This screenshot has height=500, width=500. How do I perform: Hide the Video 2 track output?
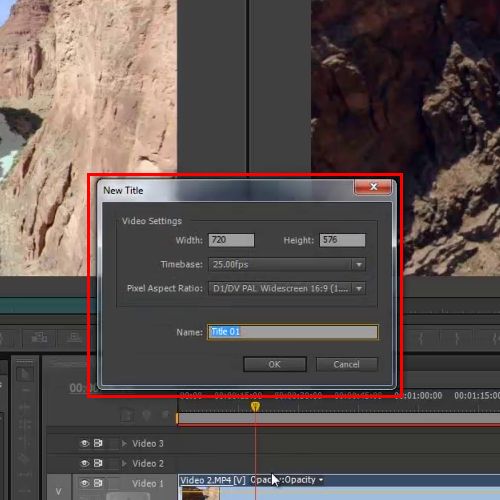(84, 463)
